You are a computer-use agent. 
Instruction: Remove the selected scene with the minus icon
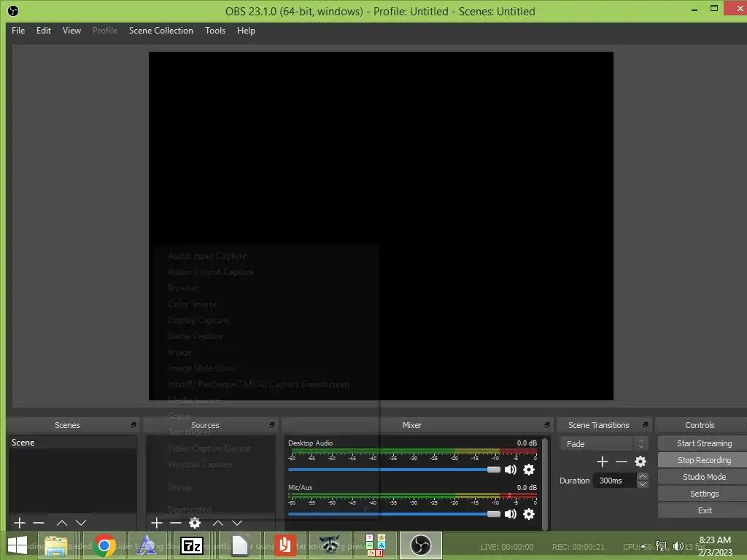point(39,523)
